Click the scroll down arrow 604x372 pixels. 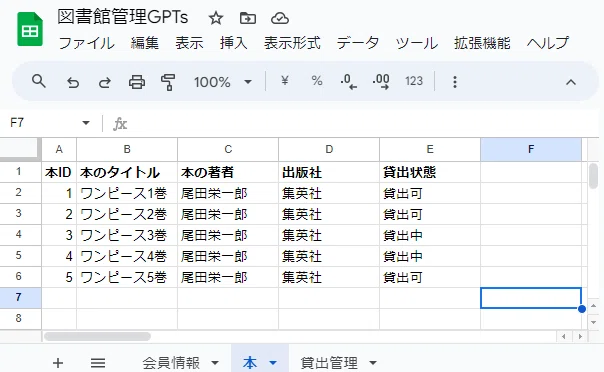point(593,322)
